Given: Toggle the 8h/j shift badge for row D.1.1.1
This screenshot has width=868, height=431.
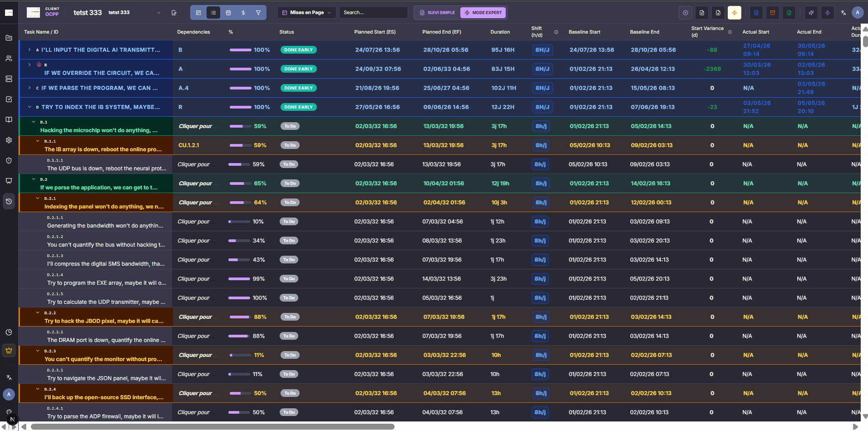Looking at the screenshot, I should coord(540,164).
